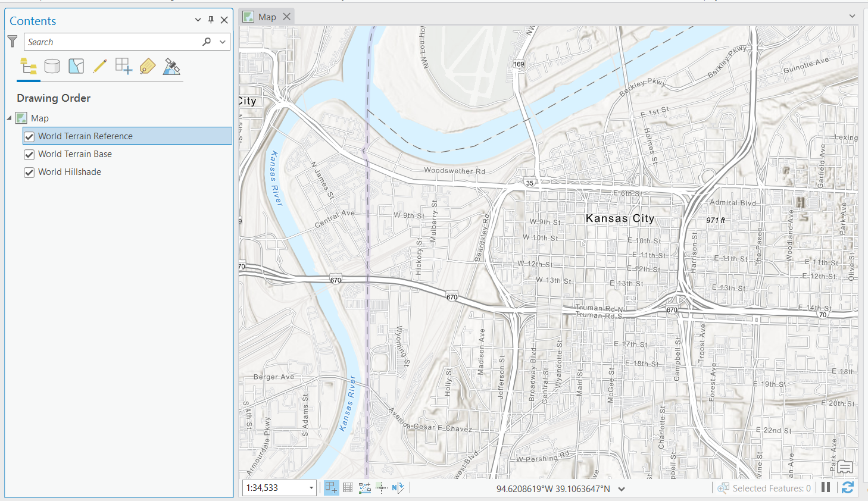The image size is (868, 501).
Task: Select the List By Drawing Order icon
Action: [x=29, y=66]
